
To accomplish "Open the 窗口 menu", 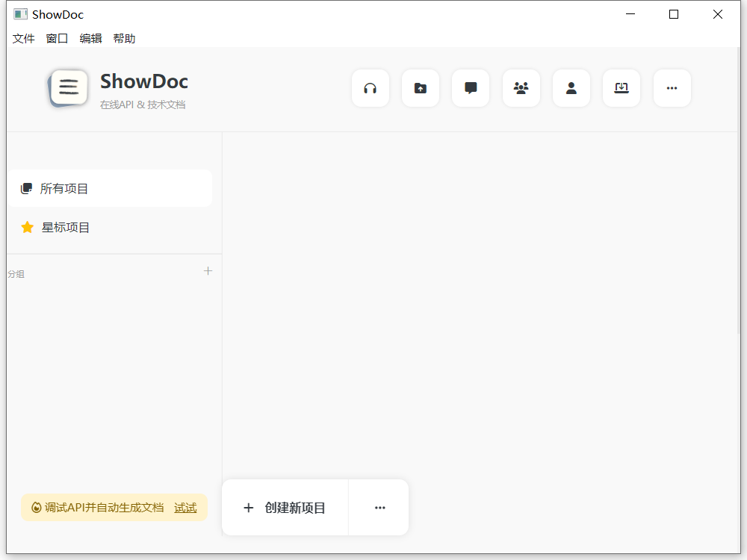I will (x=57, y=39).
